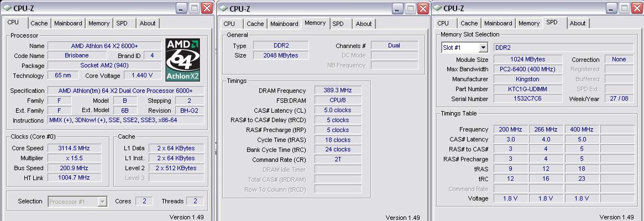Click the Instructions field listing MMX, SSE
The image size is (644, 221).
coord(125,120)
